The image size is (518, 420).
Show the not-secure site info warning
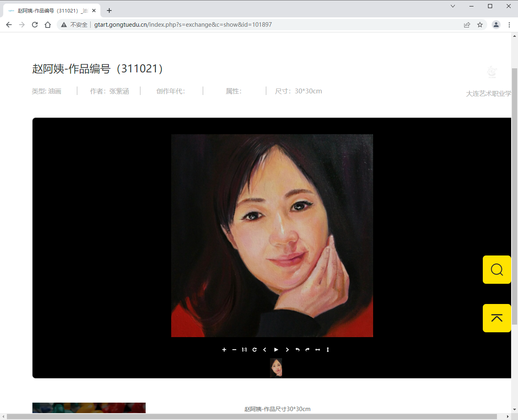74,25
